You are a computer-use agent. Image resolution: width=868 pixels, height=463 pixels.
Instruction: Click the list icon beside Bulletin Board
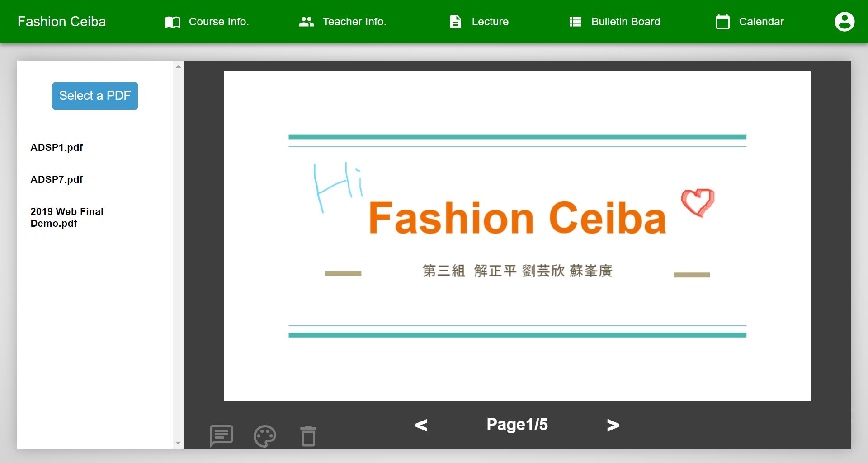coord(575,22)
